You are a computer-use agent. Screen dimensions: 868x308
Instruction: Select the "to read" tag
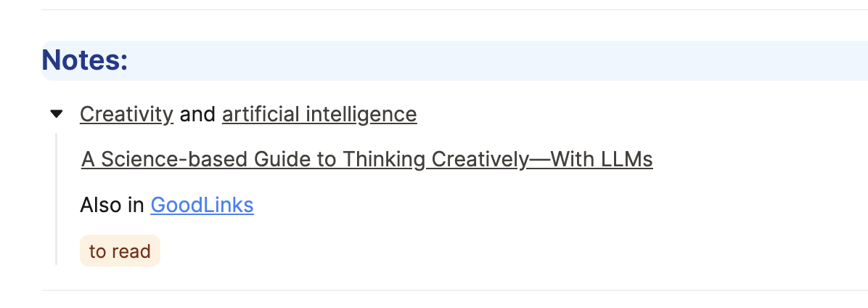(120, 251)
